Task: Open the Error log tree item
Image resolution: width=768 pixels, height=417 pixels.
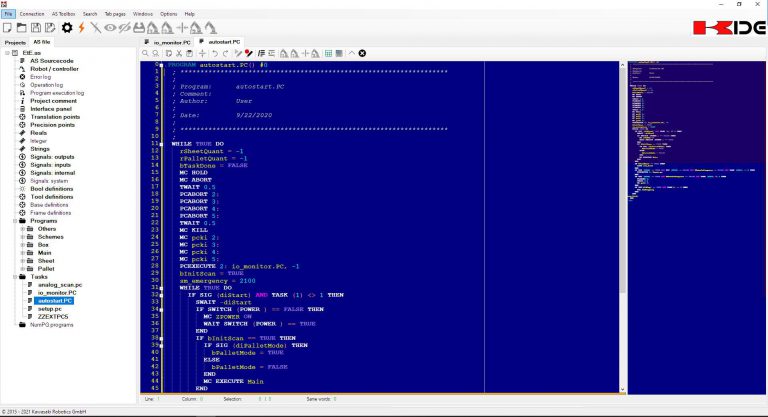Action: 40,77
